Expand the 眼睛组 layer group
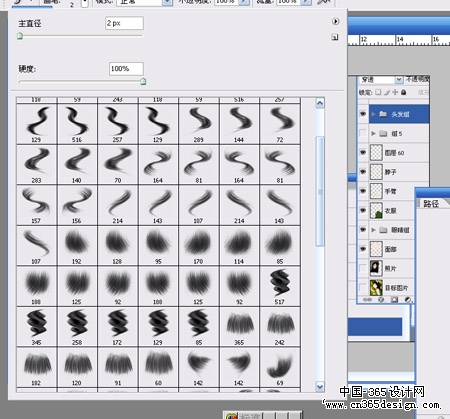The width and height of the screenshot is (450, 419). click(373, 230)
